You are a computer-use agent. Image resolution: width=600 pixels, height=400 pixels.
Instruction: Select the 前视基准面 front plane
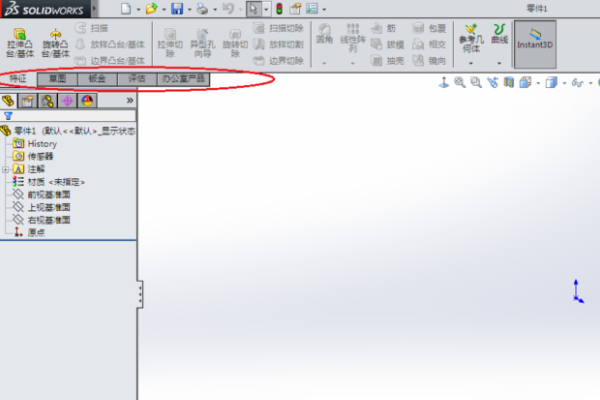point(41,194)
